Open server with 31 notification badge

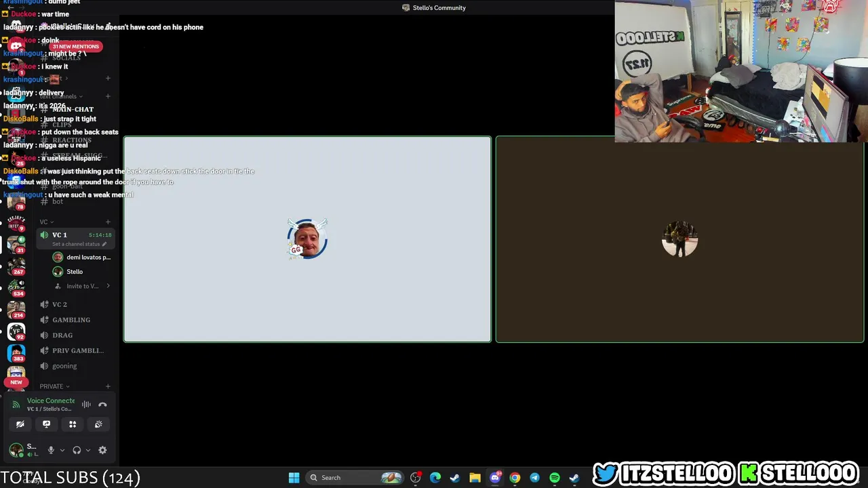coord(16,244)
